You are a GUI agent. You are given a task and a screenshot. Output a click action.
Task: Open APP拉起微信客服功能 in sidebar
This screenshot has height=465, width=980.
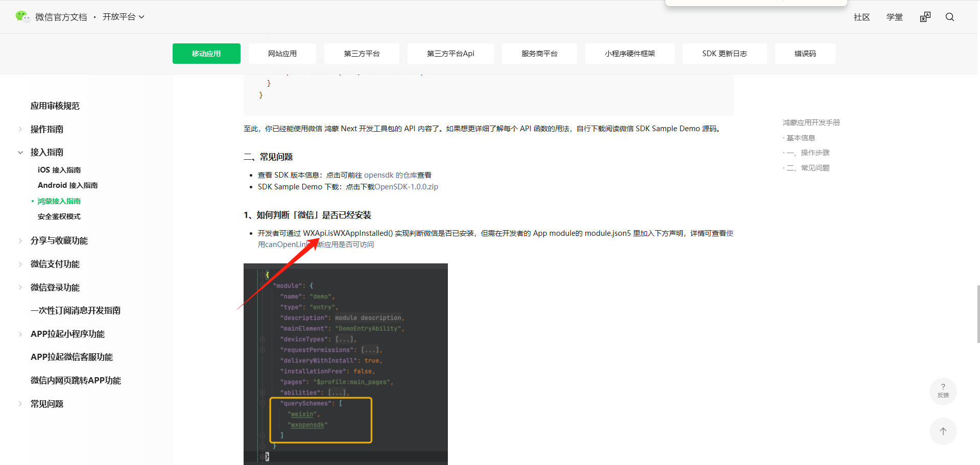tap(72, 357)
